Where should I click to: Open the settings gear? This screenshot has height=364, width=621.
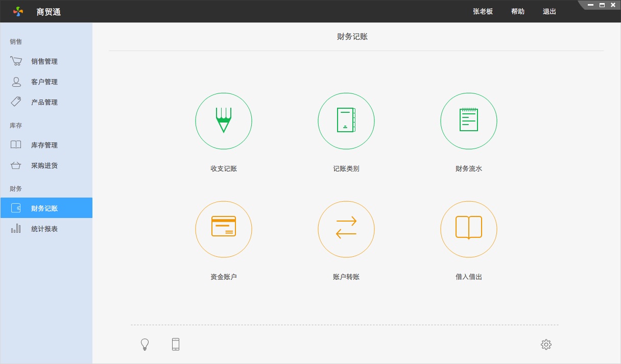click(x=545, y=345)
